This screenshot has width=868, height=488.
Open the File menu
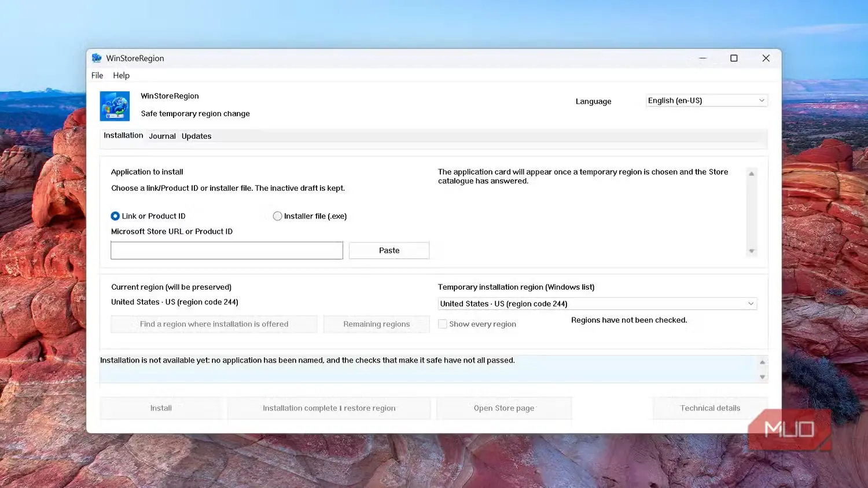[97, 76]
